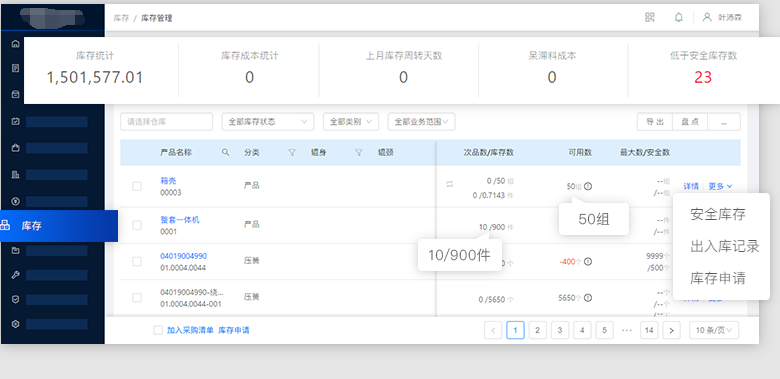Open the notification bell

click(679, 17)
